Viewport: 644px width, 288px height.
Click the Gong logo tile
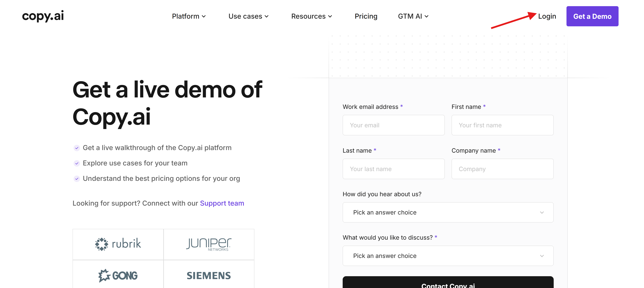(118, 275)
